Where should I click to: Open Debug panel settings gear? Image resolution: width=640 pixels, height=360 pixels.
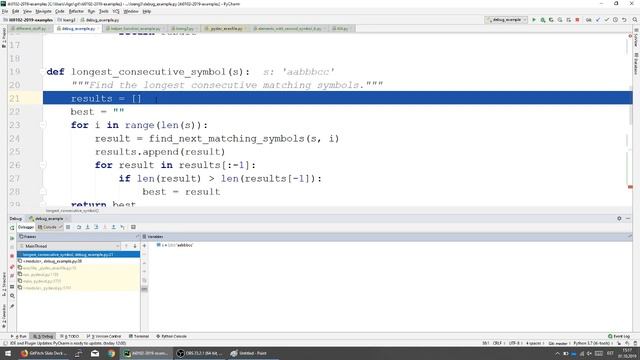(619, 218)
